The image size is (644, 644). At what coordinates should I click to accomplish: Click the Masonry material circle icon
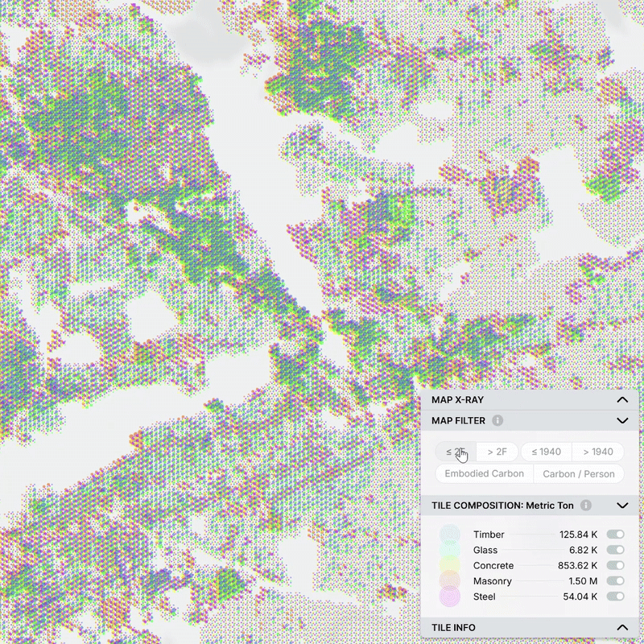pyautogui.click(x=449, y=581)
